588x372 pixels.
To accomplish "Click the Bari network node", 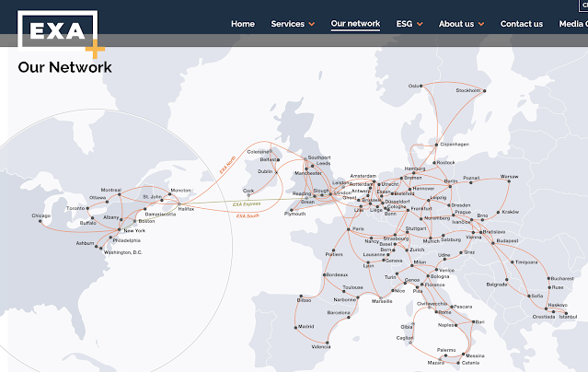I will click(x=473, y=321).
